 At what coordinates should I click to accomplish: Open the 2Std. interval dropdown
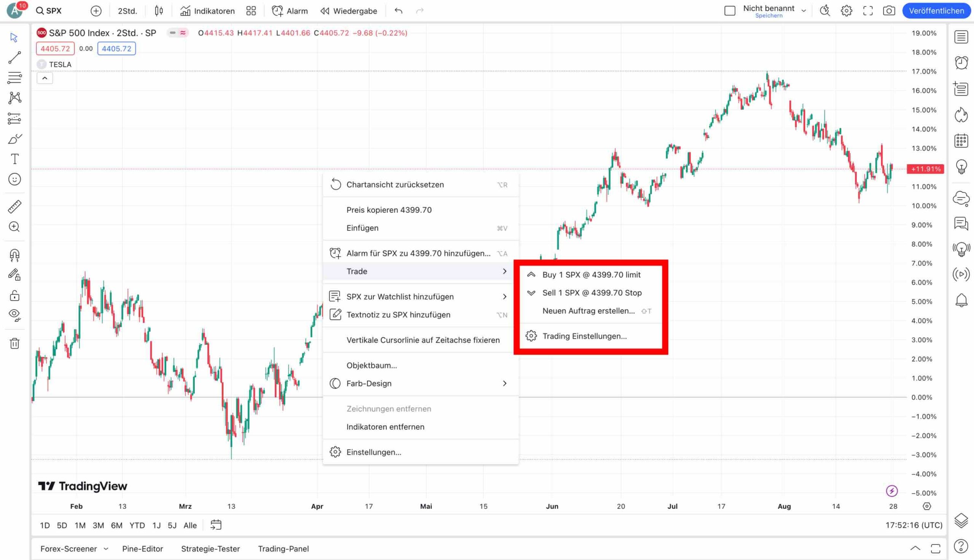(127, 11)
